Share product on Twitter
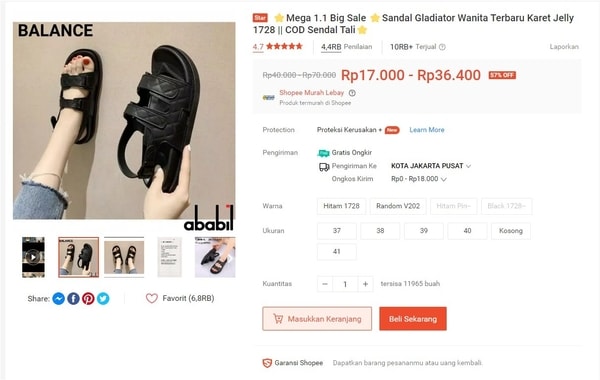 tap(103, 298)
